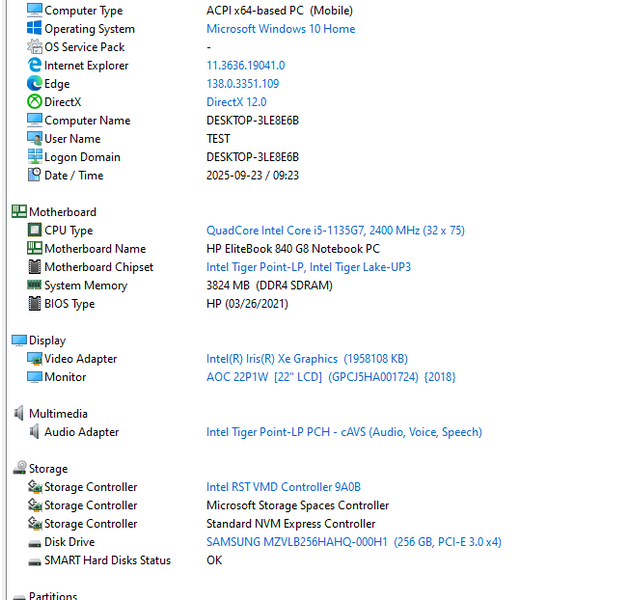
Task: Click the OS Service Pack gear icon
Action: (34, 47)
